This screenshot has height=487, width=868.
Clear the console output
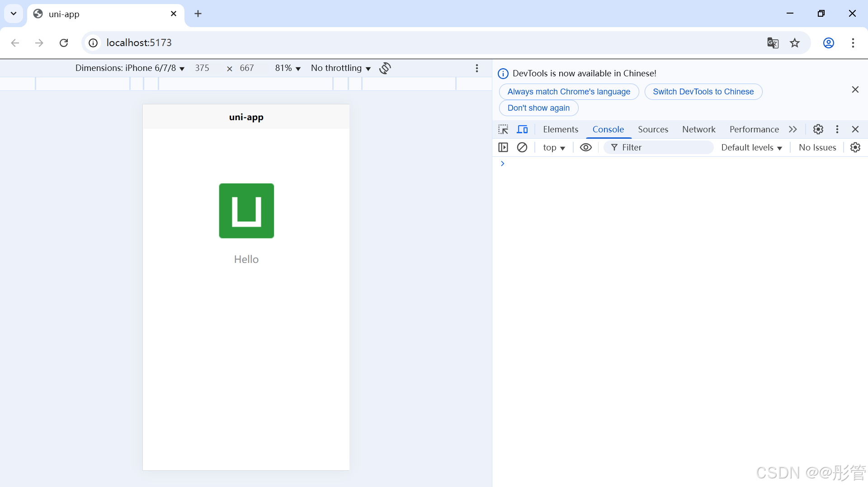point(522,147)
